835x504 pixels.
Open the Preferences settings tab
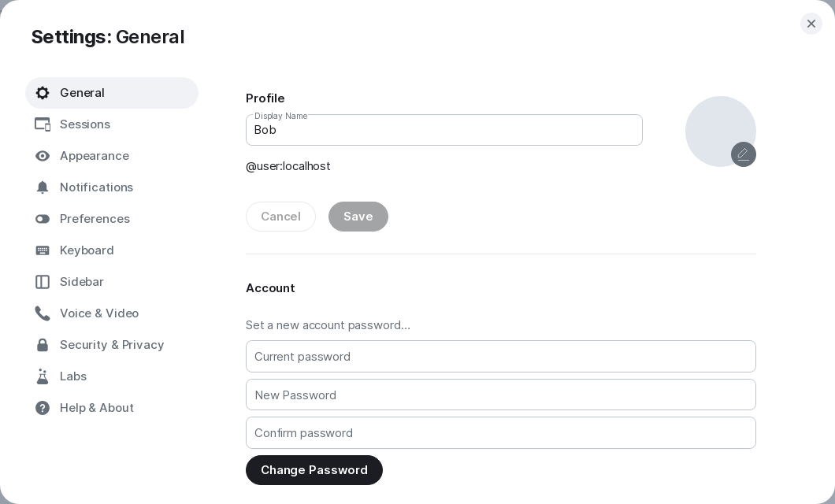(95, 219)
